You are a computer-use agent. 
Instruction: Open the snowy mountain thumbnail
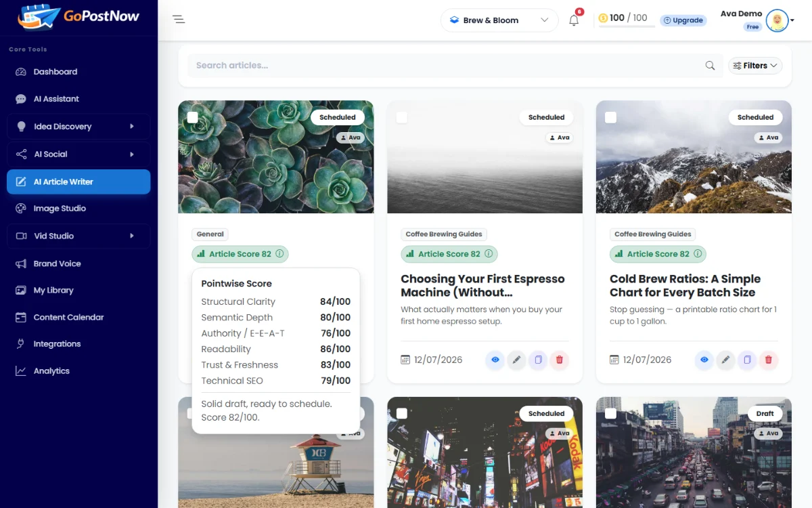[694, 157]
